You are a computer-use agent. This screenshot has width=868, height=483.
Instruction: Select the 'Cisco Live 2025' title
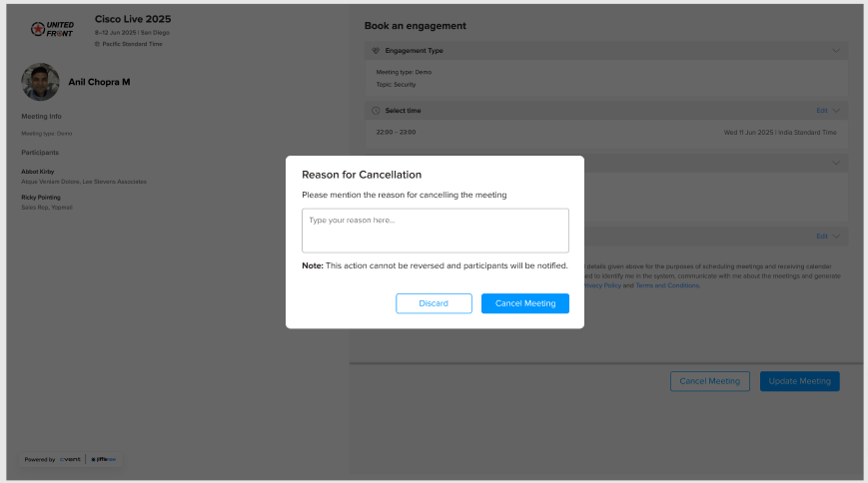(133, 19)
